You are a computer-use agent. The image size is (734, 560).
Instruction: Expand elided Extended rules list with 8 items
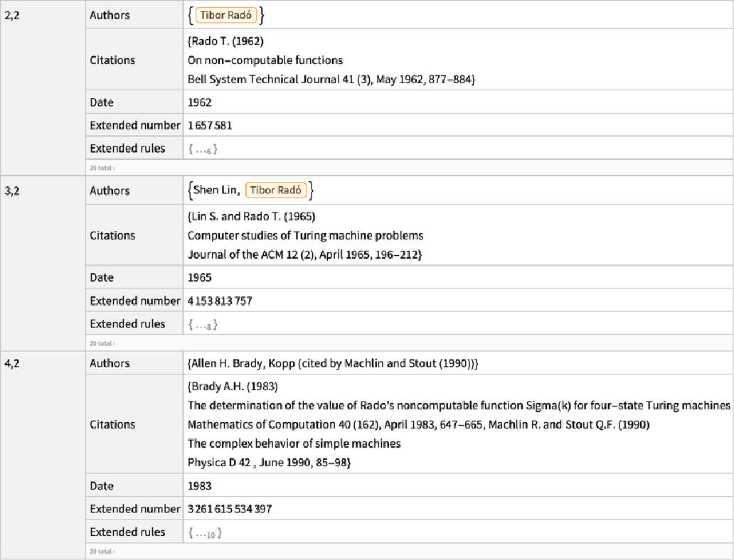click(203, 324)
